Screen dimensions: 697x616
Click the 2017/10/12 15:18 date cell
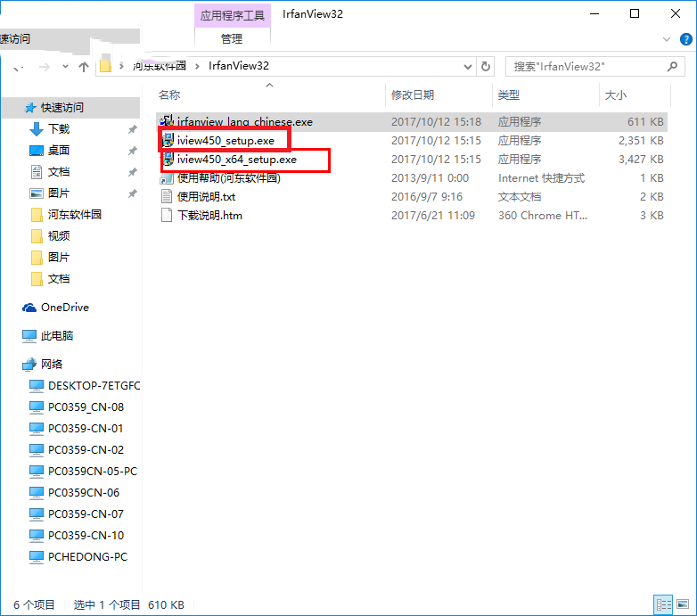436,122
